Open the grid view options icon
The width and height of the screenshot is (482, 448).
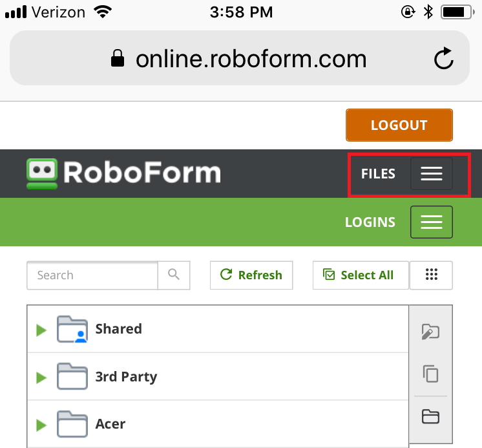[x=431, y=275]
